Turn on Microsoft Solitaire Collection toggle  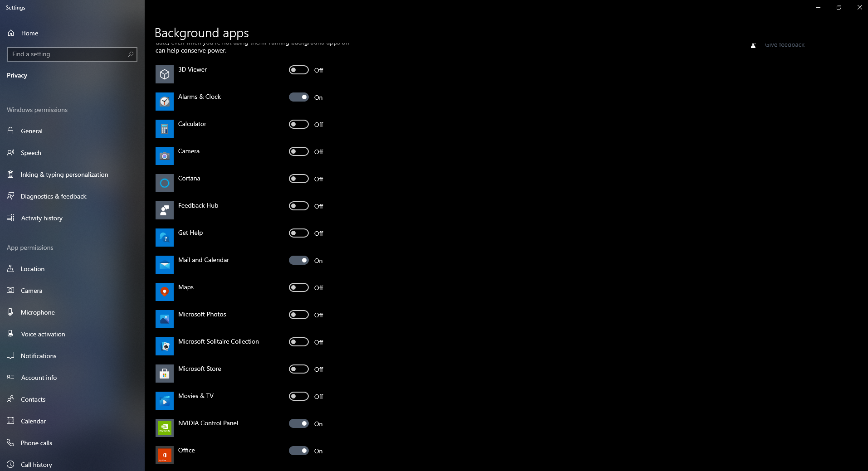click(299, 342)
